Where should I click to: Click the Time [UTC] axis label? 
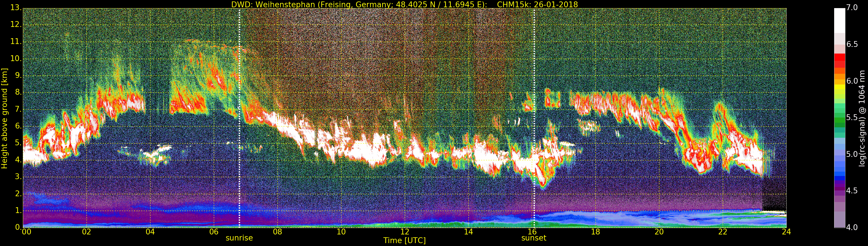pyautogui.click(x=404, y=241)
